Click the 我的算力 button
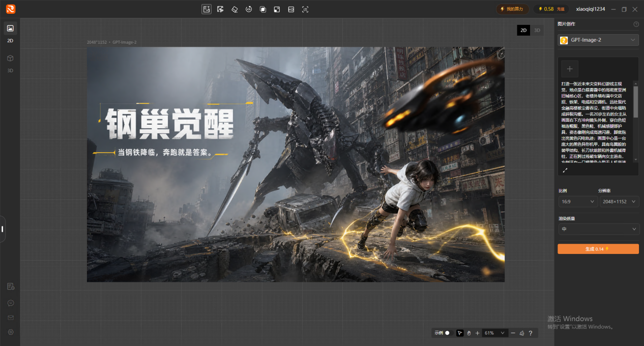644x346 pixels. coord(512,9)
